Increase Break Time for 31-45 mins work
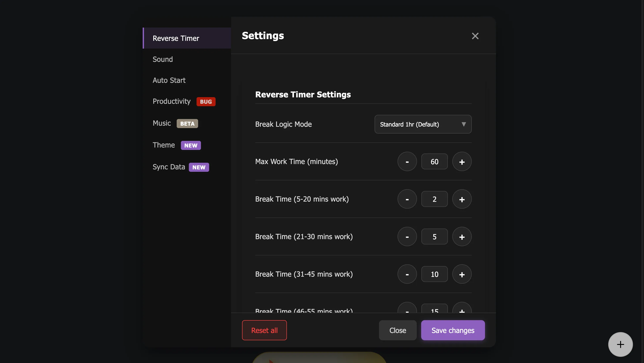 click(462, 274)
